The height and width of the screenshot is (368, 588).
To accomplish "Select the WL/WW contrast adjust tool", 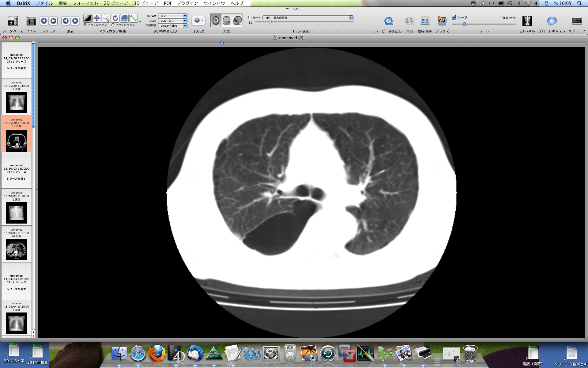I will pyautogui.click(x=88, y=18).
